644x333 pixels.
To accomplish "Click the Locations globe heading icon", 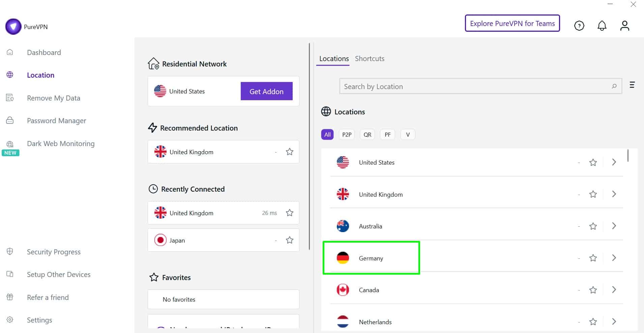I will (x=326, y=111).
